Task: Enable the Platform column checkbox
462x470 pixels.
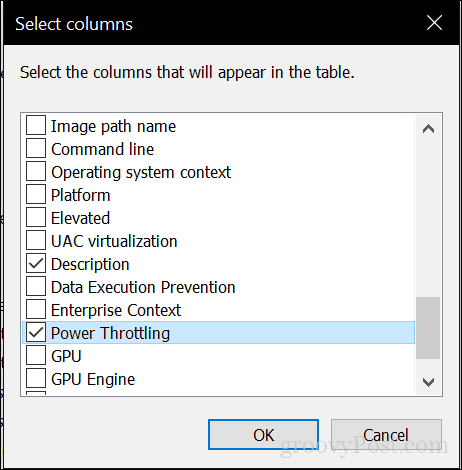Action: click(36, 194)
